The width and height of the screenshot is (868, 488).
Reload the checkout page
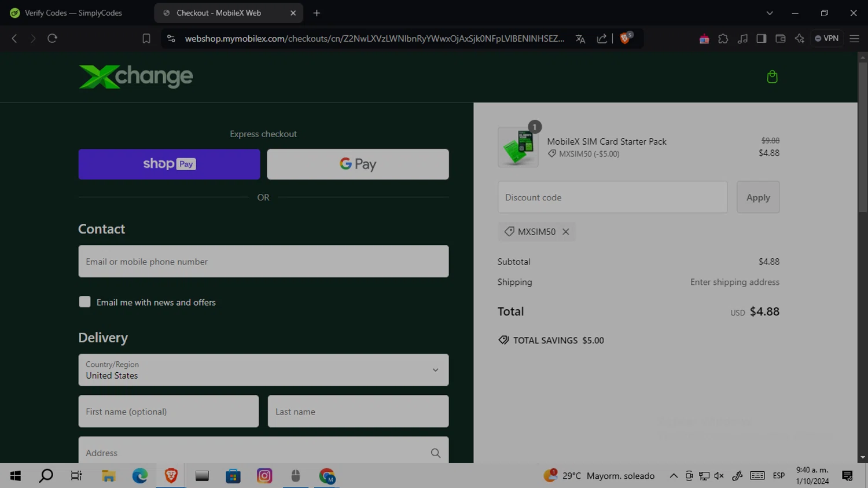[x=52, y=38]
